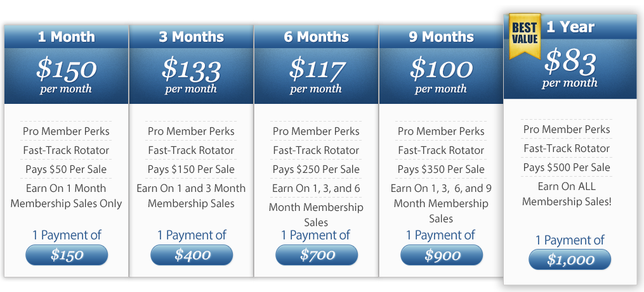The image size is (644, 292).
Task: Select the $900 payment button
Action: pos(442,255)
